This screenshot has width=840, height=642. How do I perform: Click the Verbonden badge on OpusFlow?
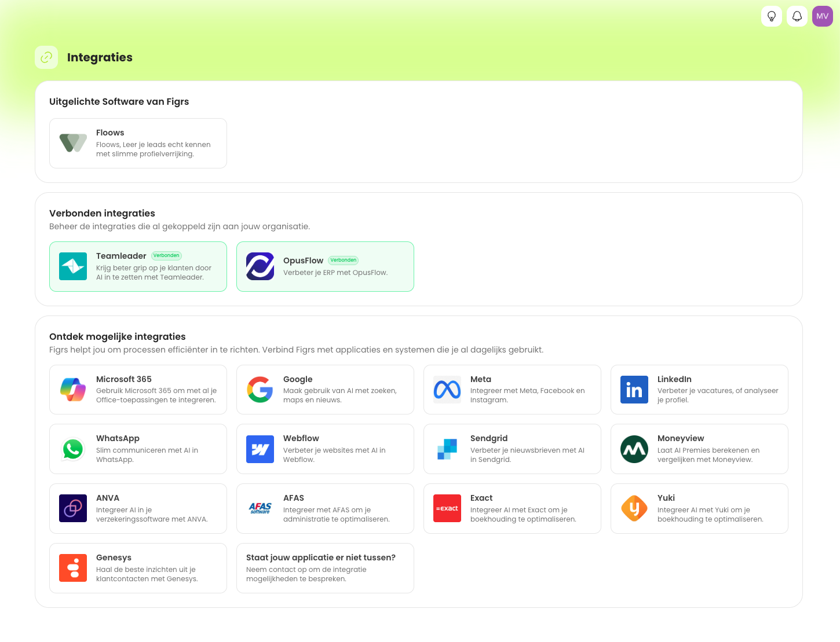[x=344, y=260]
